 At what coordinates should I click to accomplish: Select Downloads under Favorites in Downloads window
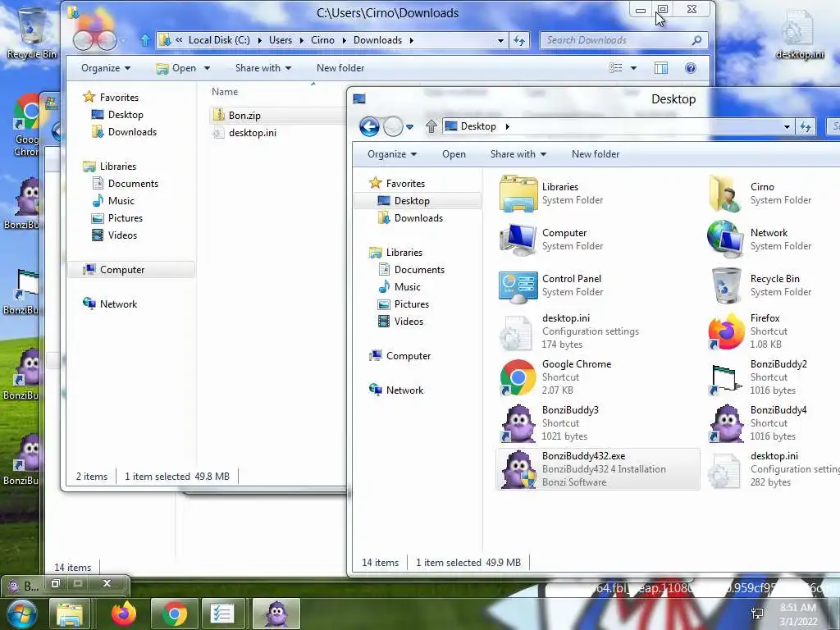tap(125, 132)
